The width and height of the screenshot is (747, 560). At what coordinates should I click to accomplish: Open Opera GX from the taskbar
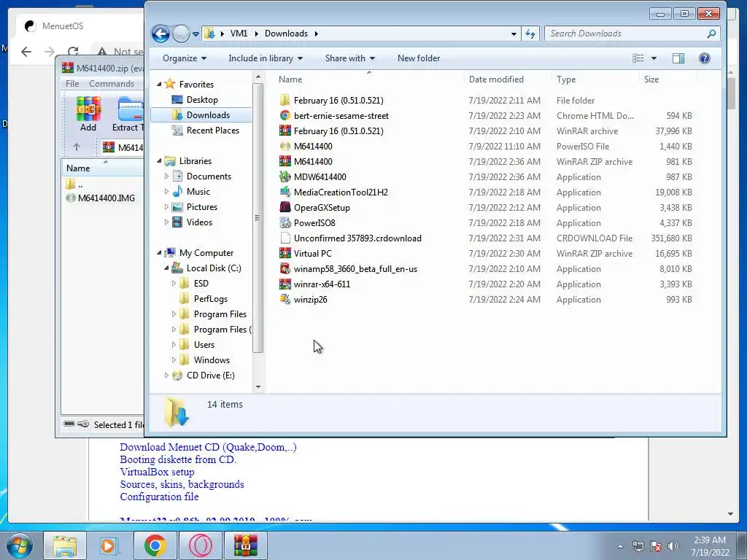pos(201,545)
